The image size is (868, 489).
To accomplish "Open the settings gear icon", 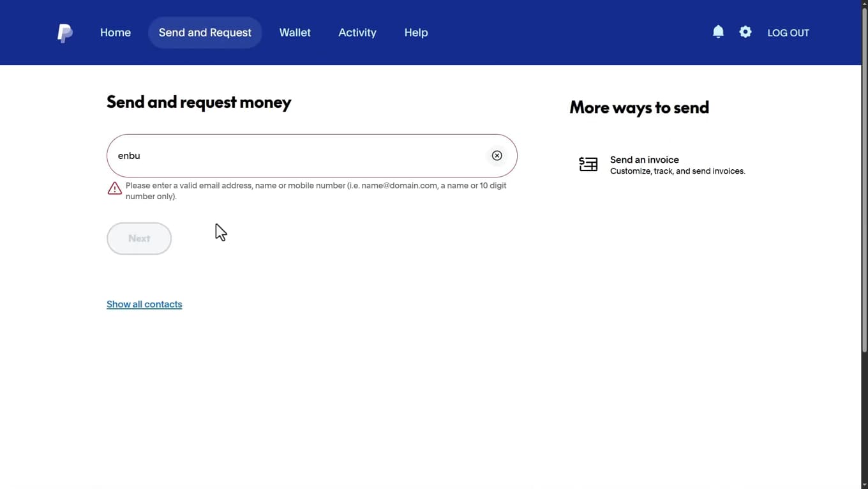I will [745, 32].
